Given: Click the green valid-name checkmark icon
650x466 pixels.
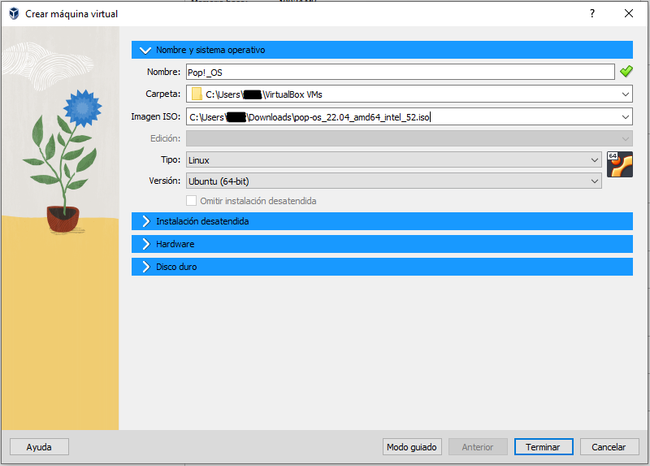Looking at the screenshot, I should coord(626,72).
